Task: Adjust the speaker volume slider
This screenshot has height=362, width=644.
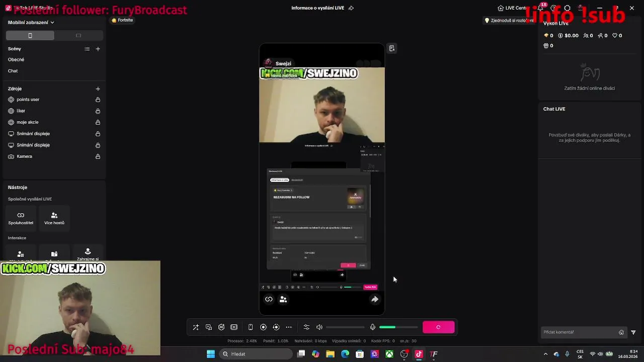Action: (345, 327)
